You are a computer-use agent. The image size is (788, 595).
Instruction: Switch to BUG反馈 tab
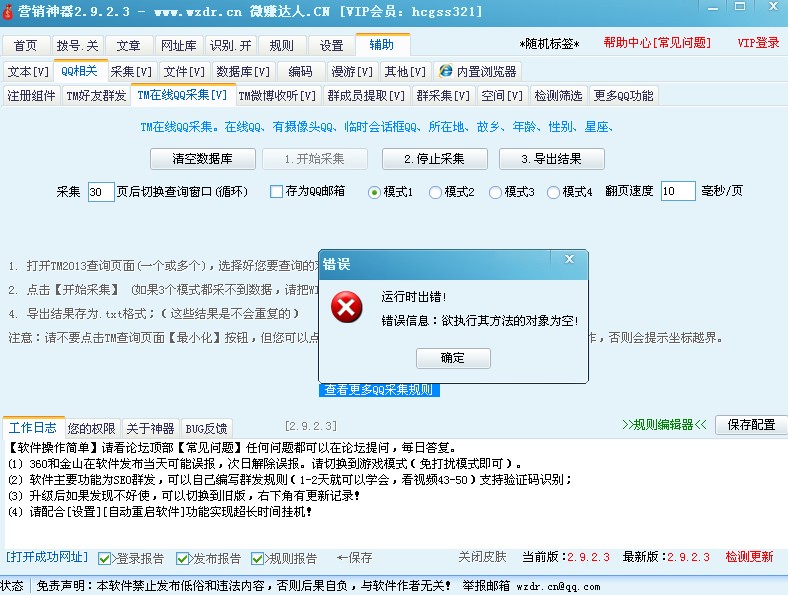pos(207,428)
